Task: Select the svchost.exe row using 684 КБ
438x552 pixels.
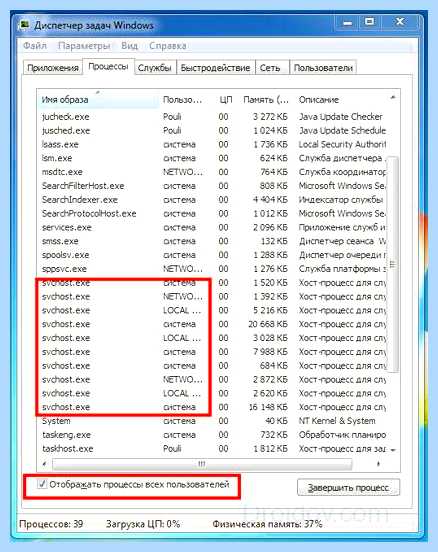Action: pos(212,365)
